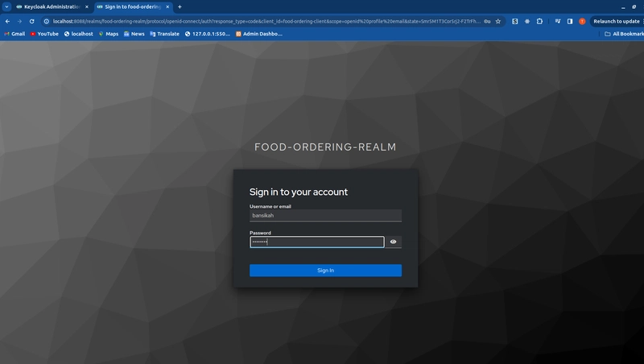Open the tab search dropdown

coord(6,7)
